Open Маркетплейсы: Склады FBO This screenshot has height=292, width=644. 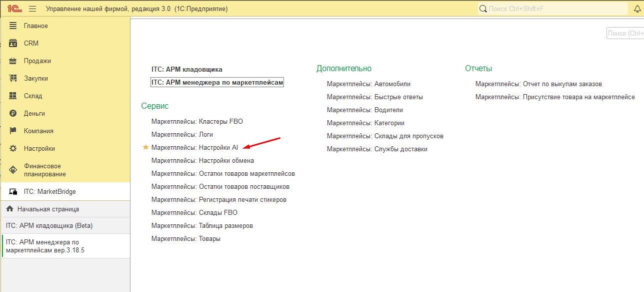point(194,212)
